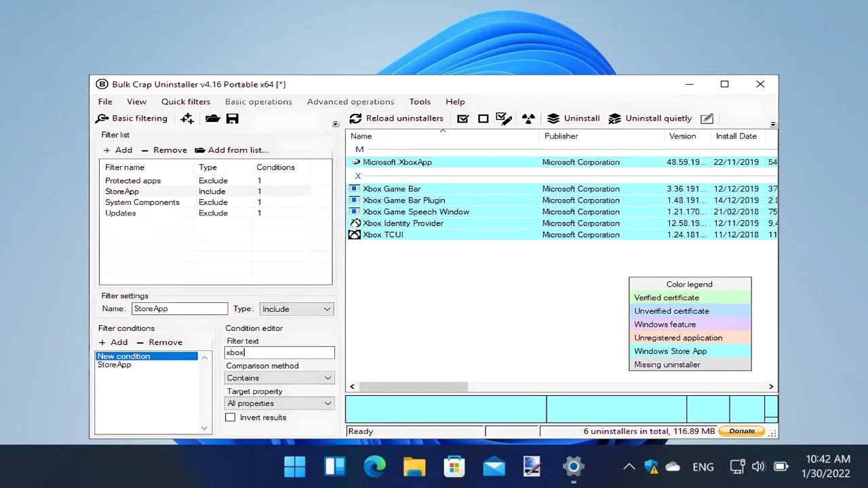Click conditions list scroll up arrow
The image size is (868, 488).
[x=205, y=357]
